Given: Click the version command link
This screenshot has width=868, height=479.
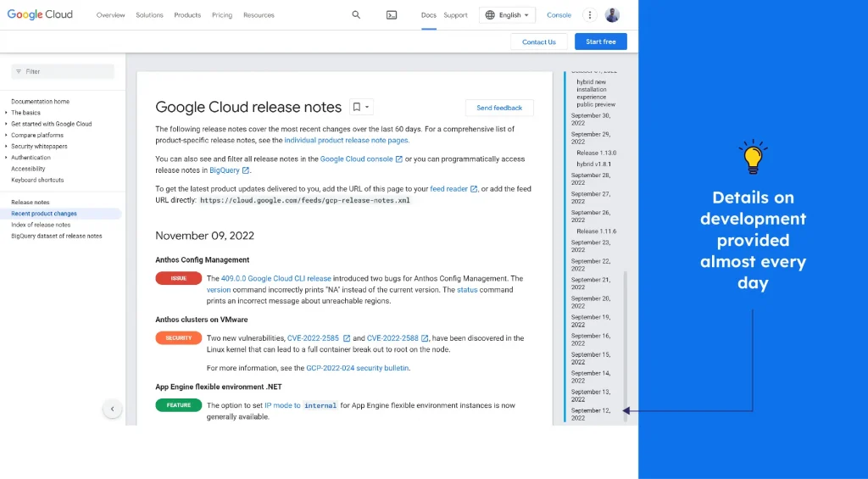Looking at the screenshot, I should 219,290.
